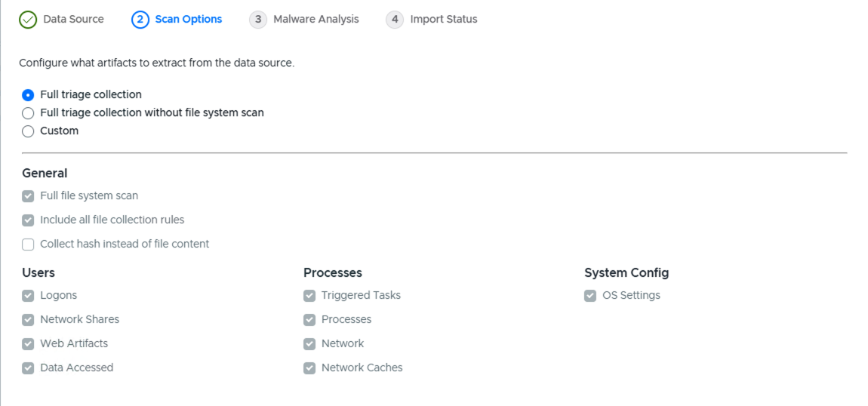Click the Processes section heading
The image size is (868, 406).
pos(333,272)
